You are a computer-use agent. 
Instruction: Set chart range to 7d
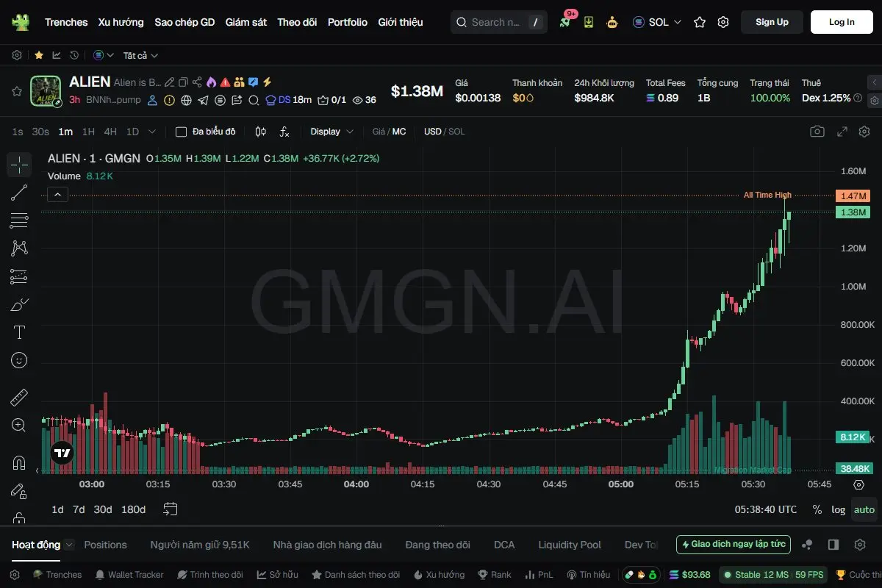pyautogui.click(x=79, y=509)
